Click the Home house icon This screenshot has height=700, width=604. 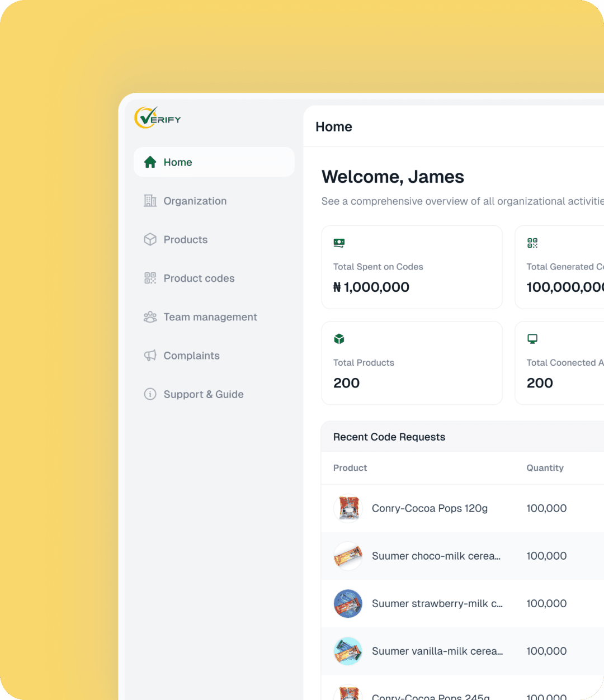[x=150, y=162]
